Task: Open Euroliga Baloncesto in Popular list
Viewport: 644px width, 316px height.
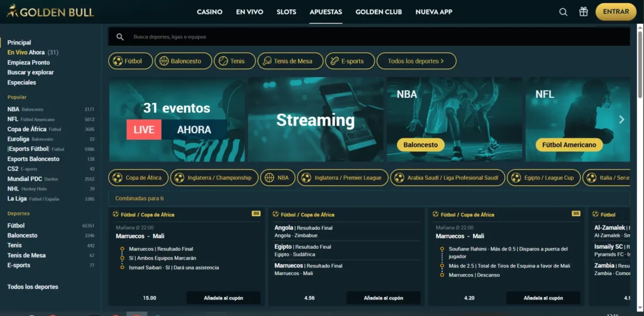Action: tap(50, 139)
